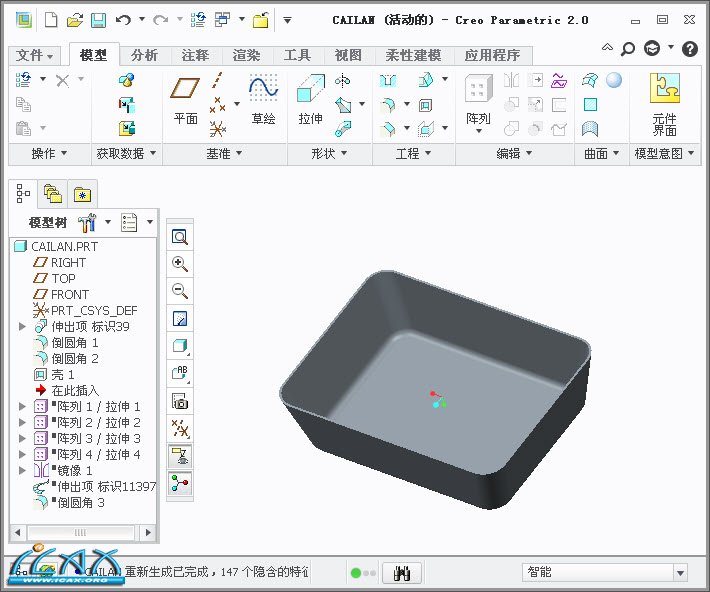The width and height of the screenshot is (710, 592).
Task: Select the Extrude (拉伸) tool
Action: pyautogui.click(x=311, y=101)
